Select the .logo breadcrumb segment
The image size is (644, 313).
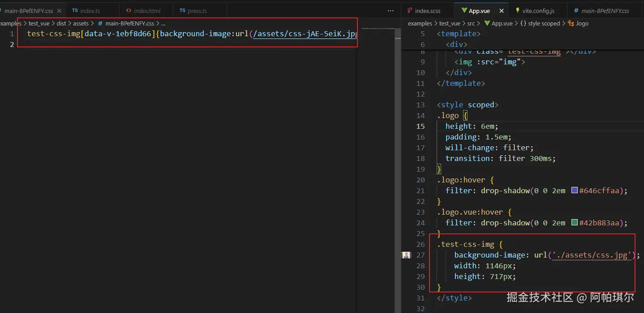[x=582, y=23]
